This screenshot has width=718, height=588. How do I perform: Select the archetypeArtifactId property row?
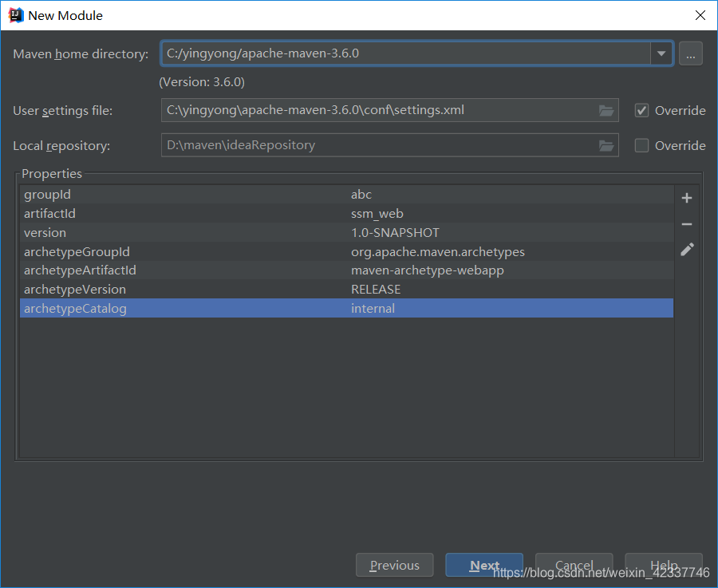pyautogui.click(x=347, y=270)
